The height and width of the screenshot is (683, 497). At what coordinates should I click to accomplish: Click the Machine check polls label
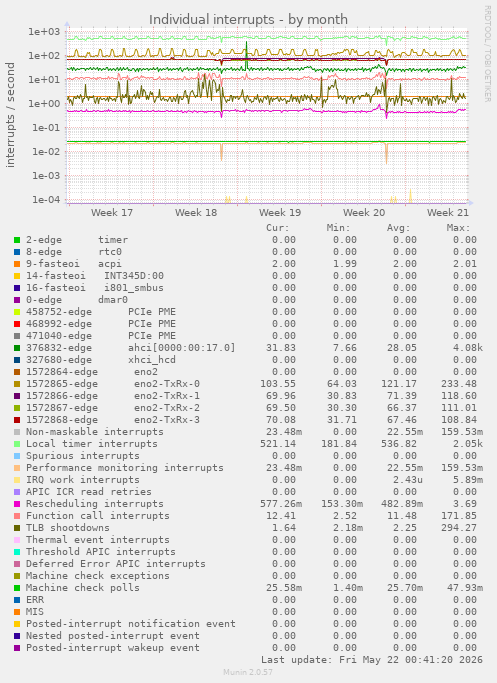pos(83,588)
